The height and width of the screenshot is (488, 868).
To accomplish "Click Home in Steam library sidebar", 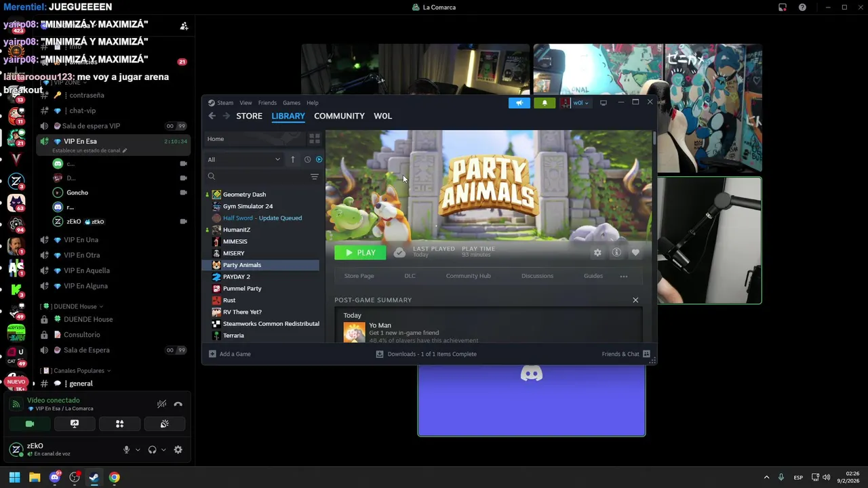I will [254, 139].
